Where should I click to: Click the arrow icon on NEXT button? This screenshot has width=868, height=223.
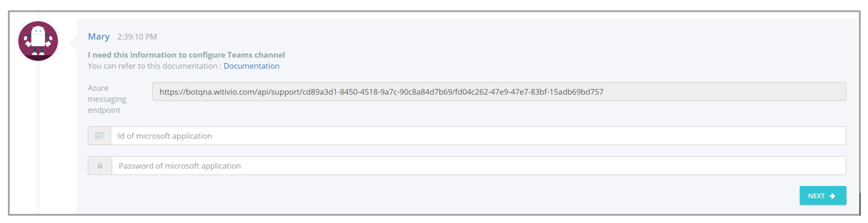pos(832,196)
